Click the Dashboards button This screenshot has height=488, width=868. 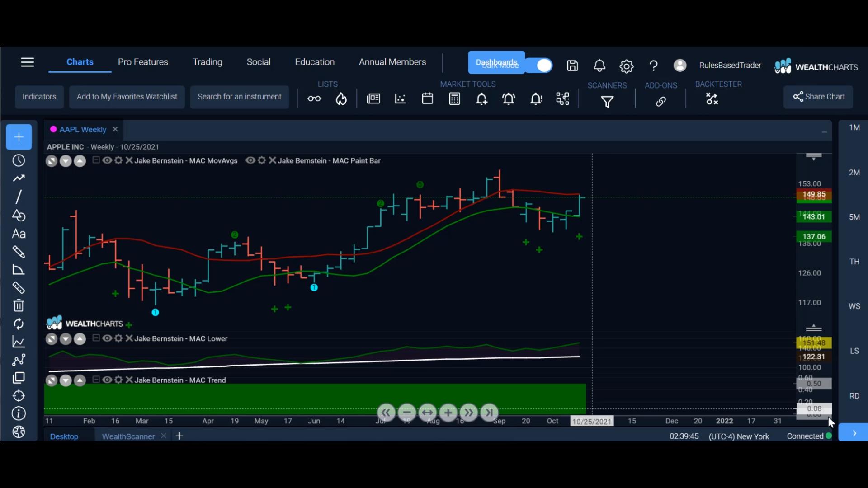(x=496, y=62)
